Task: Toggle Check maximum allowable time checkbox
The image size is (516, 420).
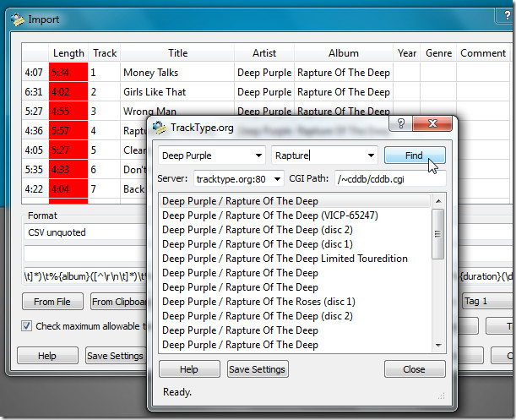Action: pyautogui.click(x=27, y=326)
